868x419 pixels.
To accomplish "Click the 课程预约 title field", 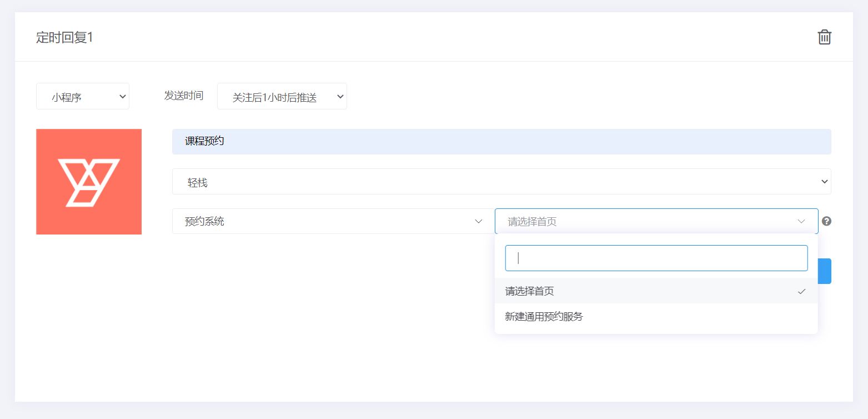I will 501,142.
